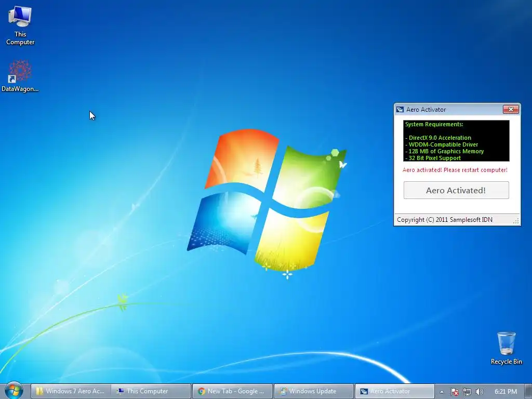Screen dimensions: 532x399
Task: Click the Aero Activator resize grip
Action: pyautogui.click(x=516, y=221)
